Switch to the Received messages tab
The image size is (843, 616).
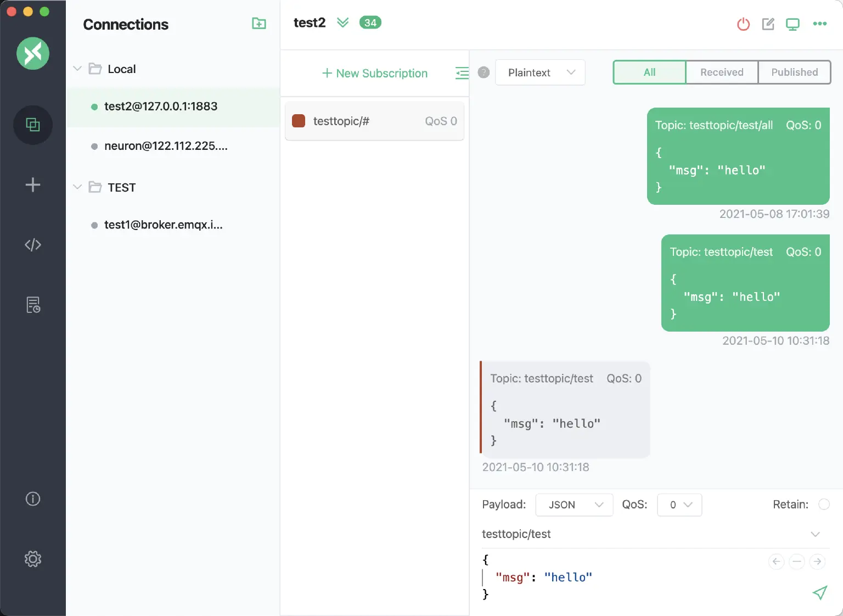click(721, 72)
